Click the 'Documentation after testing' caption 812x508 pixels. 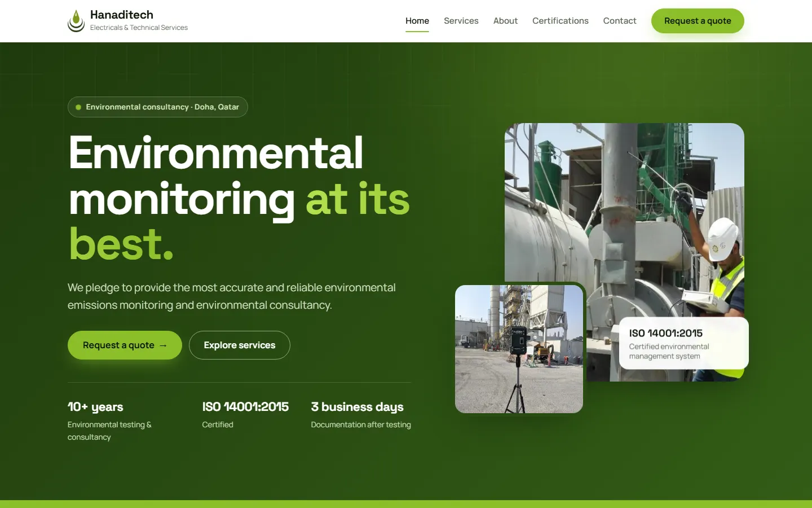pos(361,424)
